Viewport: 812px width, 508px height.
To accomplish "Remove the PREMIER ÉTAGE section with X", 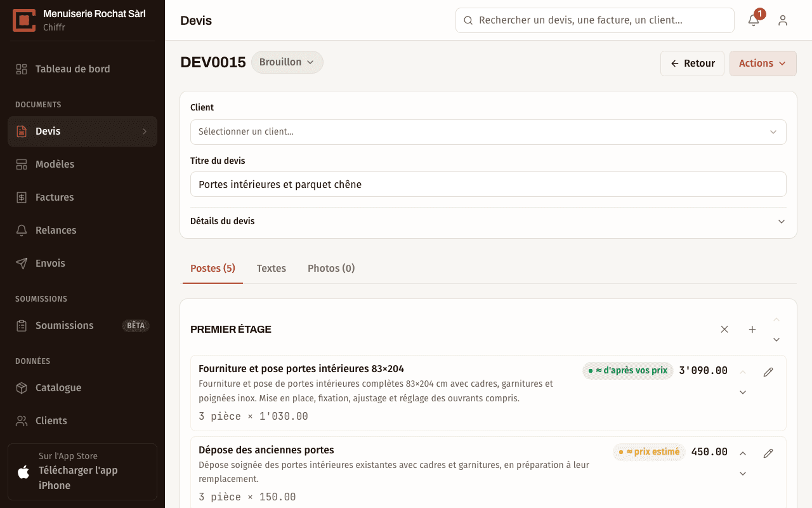I will pyautogui.click(x=724, y=330).
